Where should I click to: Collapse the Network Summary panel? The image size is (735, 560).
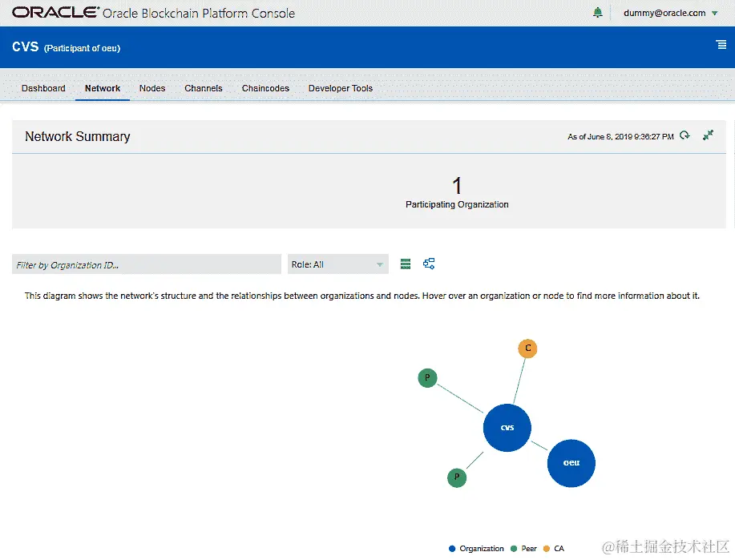pos(708,135)
